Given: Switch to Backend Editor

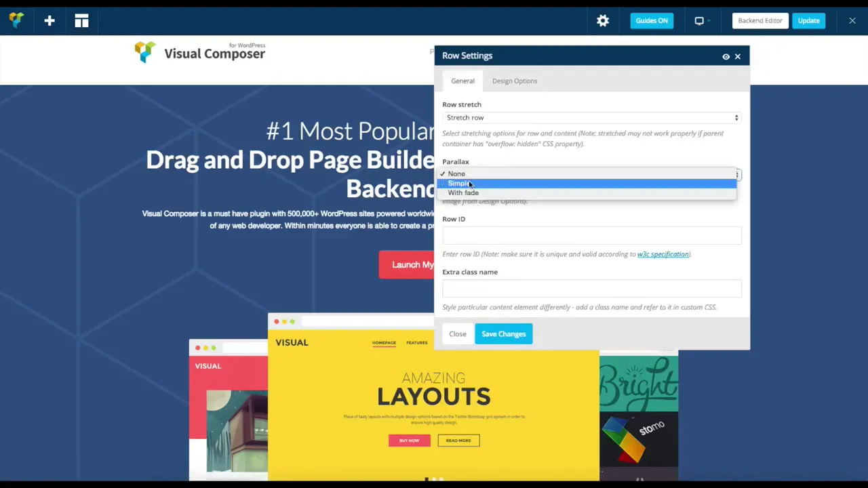Looking at the screenshot, I should 760,20.
